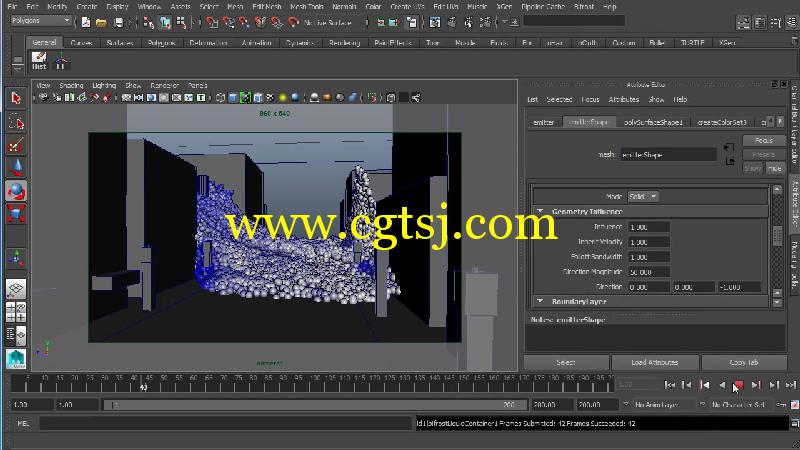Click the Hist shelf icon
The height and width of the screenshot is (450, 800).
[x=39, y=61]
